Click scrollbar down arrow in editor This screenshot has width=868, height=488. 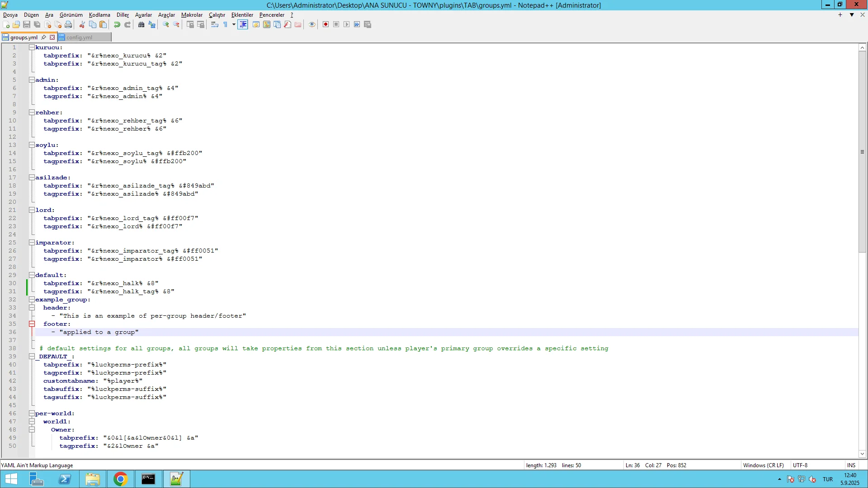(x=862, y=454)
